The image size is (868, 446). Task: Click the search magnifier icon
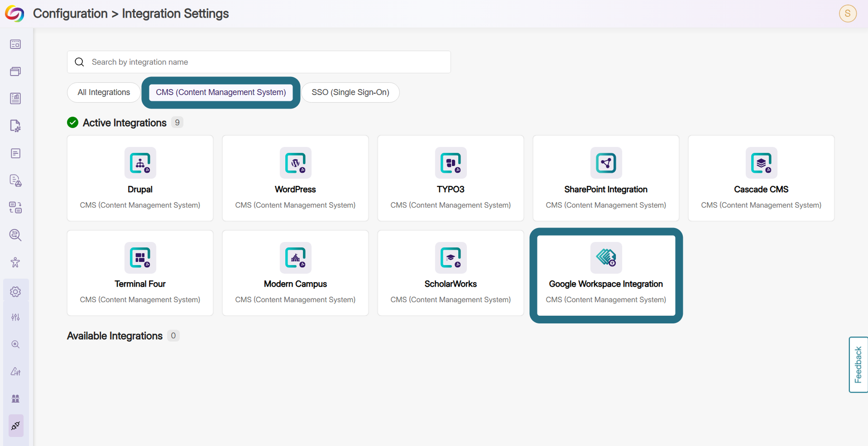[x=80, y=62]
